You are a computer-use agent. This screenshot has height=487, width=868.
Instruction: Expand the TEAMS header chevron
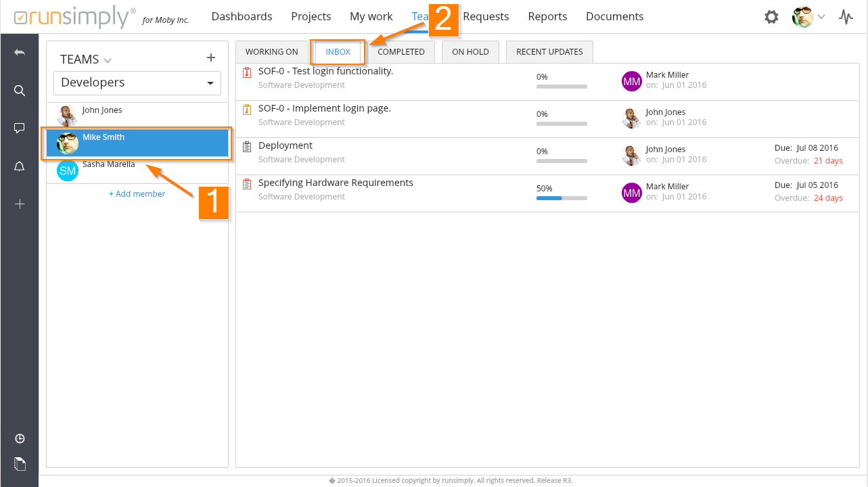[x=108, y=61]
